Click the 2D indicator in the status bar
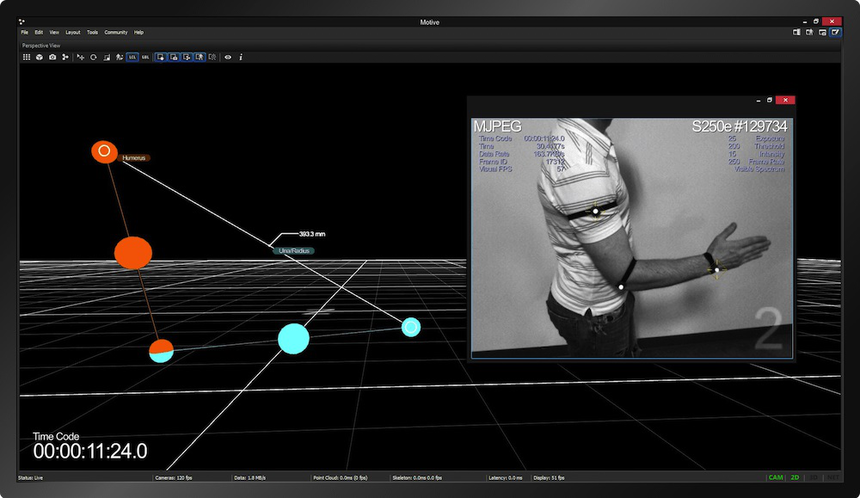This screenshot has width=860, height=498. 795,478
